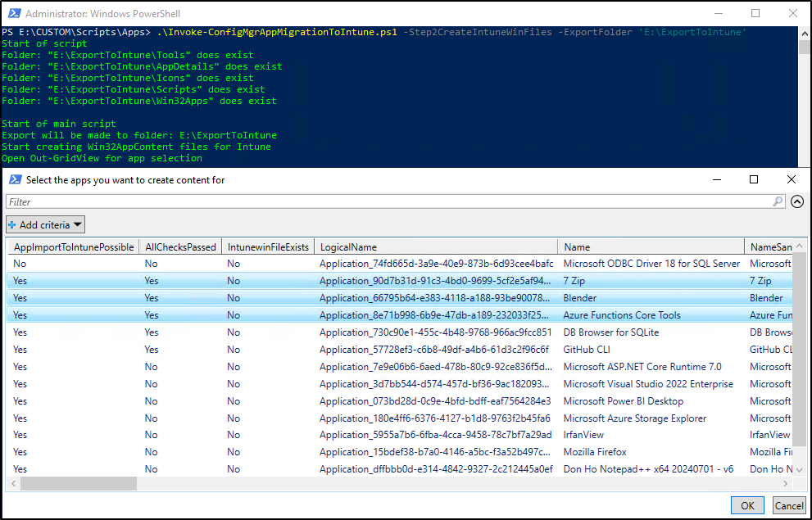
Task: Sort by IntunewinFileExists column header
Action: tap(268, 246)
